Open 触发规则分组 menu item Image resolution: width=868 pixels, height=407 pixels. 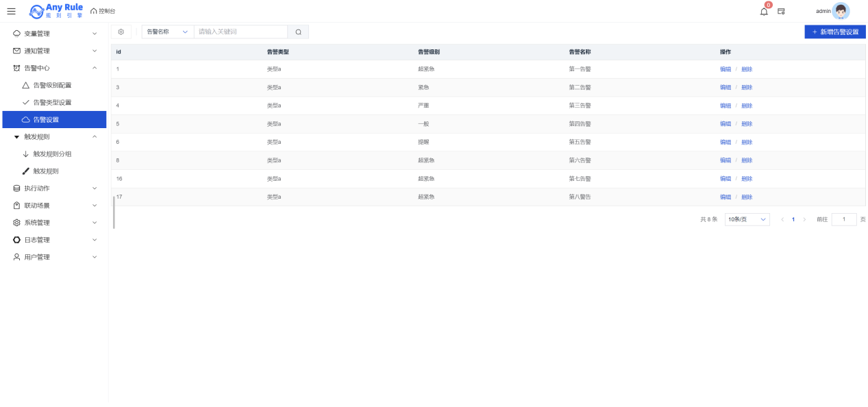point(54,153)
